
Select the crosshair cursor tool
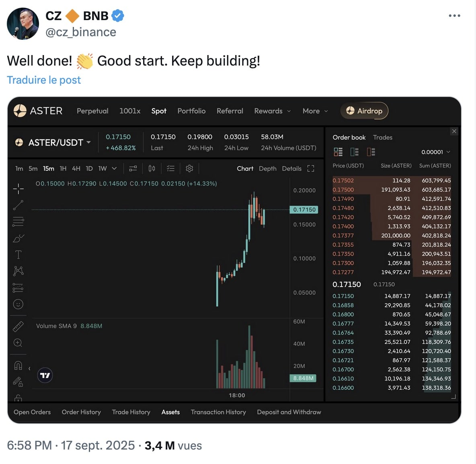(18, 189)
